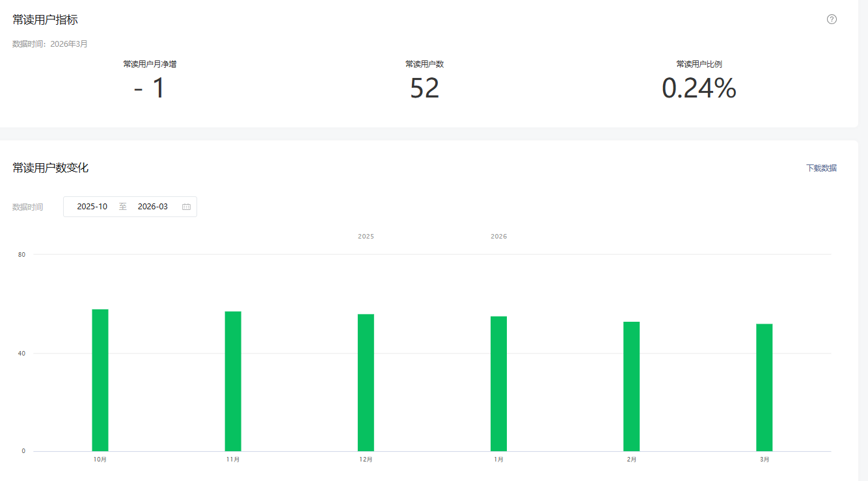Click the 11月 x-axis label
Screen dimensions: 868x481
click(x=233, y=460)
